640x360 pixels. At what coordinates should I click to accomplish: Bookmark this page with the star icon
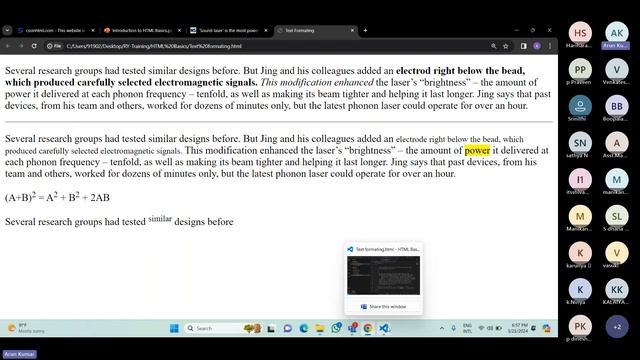click(506, 46)
